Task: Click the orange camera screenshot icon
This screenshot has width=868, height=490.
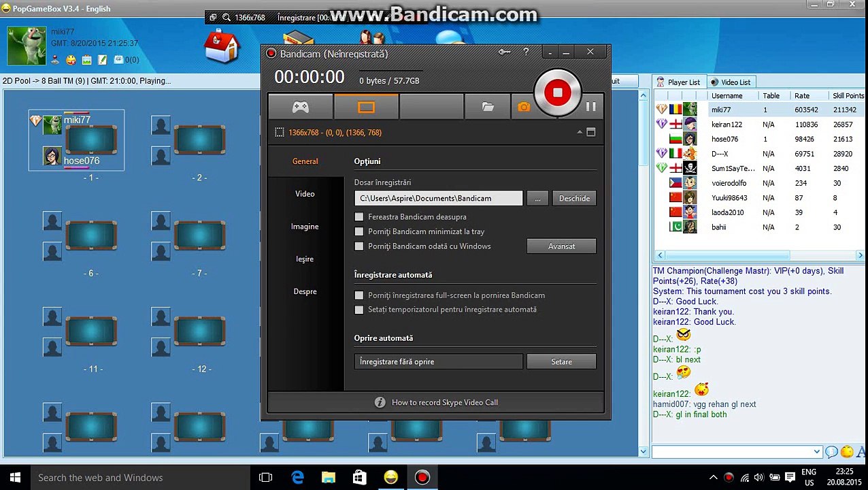Action: [523, 107]
